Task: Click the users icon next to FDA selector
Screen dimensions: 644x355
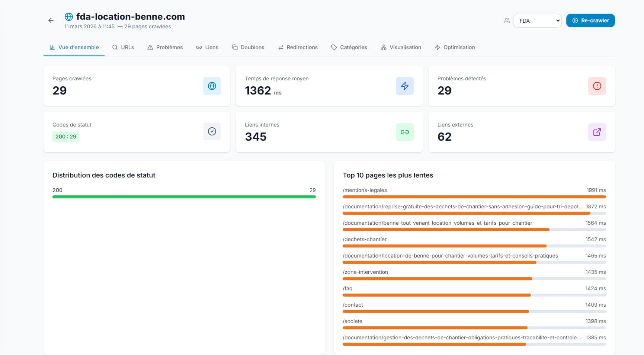Action: click(x=507, y=20)
